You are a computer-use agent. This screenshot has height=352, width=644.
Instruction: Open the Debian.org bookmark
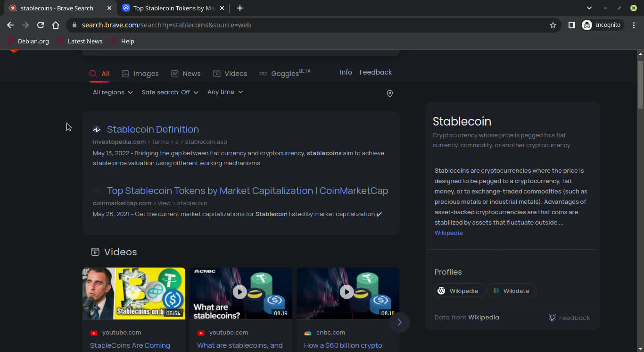click(28, 41)
